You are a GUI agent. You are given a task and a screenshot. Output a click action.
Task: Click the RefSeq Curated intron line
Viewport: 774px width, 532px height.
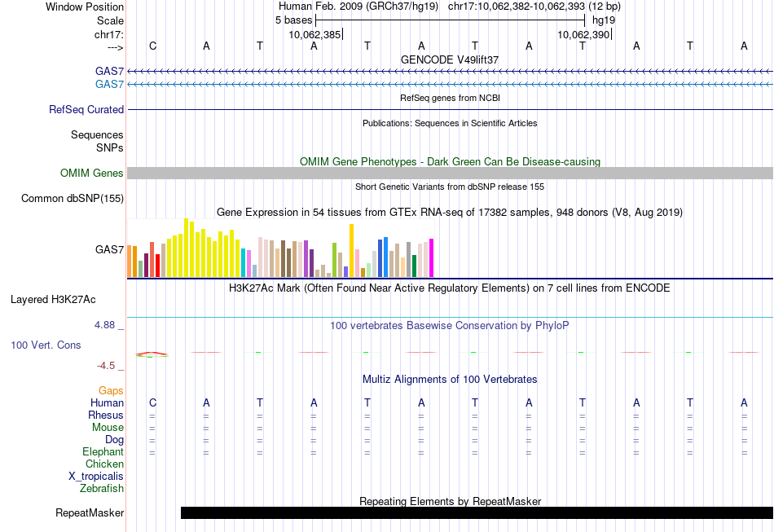tap(451, 109)
